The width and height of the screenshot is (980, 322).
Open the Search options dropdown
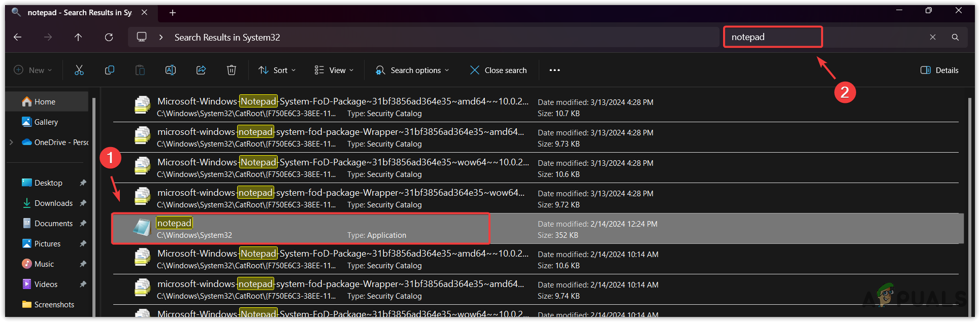point(412,70)
